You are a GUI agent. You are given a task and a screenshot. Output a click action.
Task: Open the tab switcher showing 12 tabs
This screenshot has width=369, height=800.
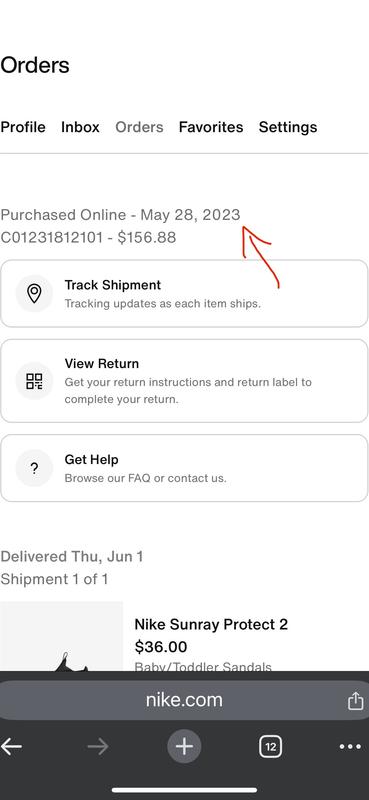pyautogui.click(x=270, y=747)
